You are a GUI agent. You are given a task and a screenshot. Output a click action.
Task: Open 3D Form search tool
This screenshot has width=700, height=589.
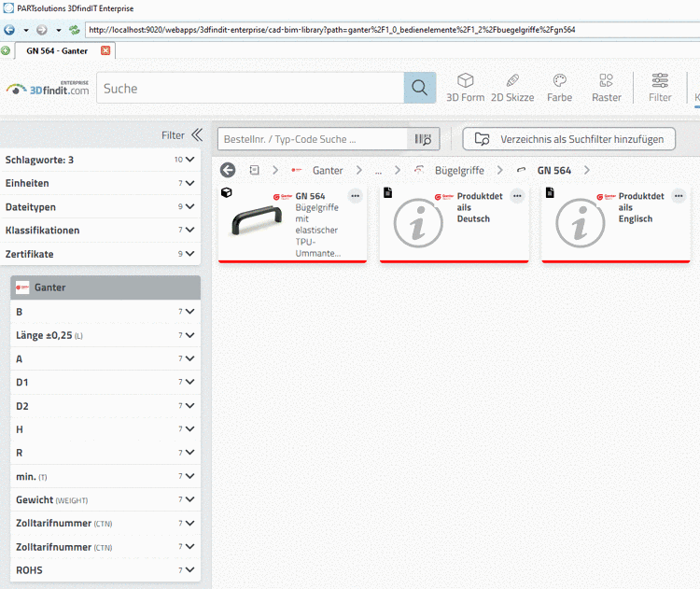[x=465, y=88]
